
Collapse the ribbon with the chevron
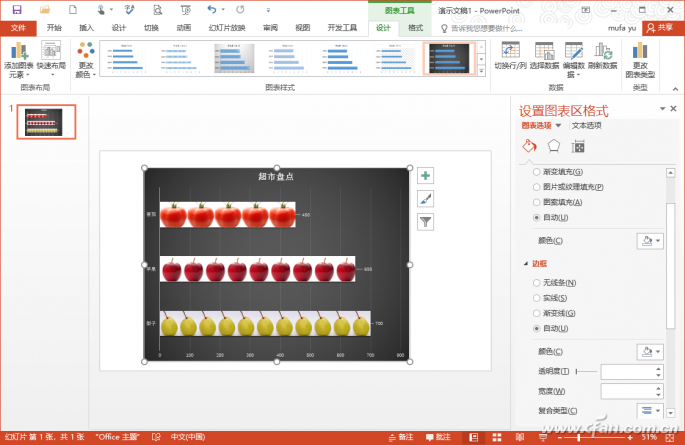click(675, 89)
